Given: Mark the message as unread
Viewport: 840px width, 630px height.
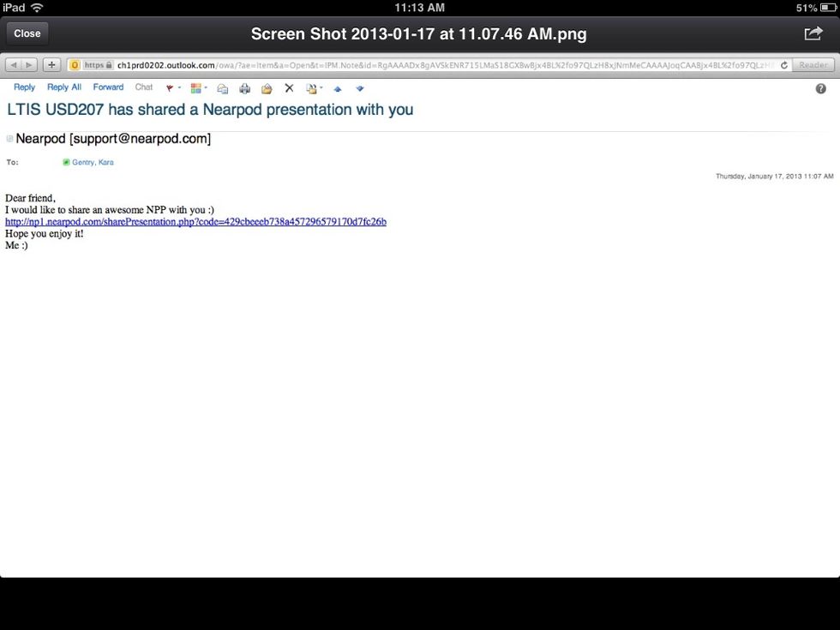Looking at the screenshot, I should tap(222, 87).
